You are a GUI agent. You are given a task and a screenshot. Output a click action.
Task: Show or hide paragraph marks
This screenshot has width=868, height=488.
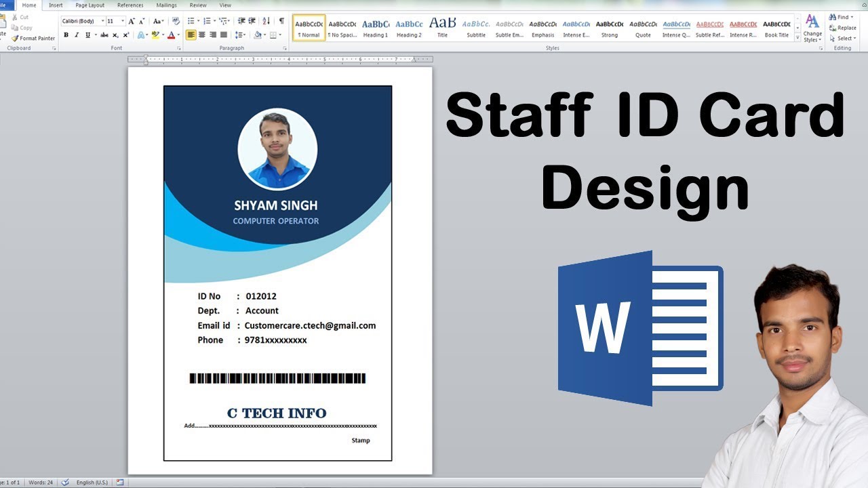pos(281,21)
